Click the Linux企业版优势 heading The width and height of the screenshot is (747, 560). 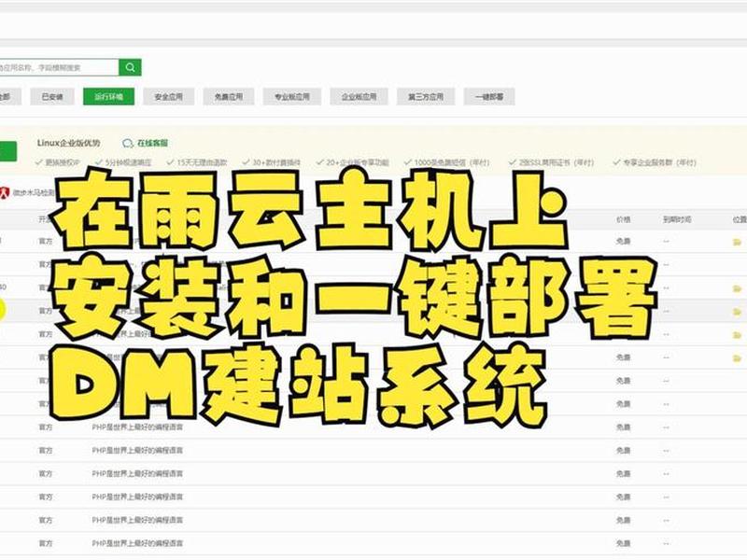tap(68, 143)
